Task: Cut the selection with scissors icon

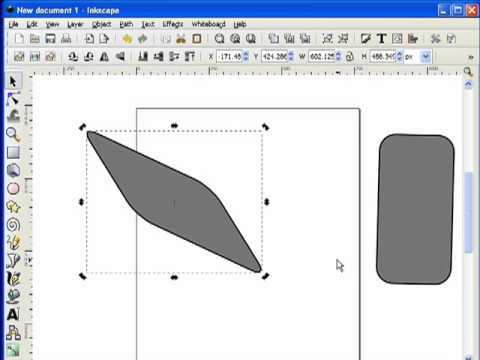Action: coord(181,39)
